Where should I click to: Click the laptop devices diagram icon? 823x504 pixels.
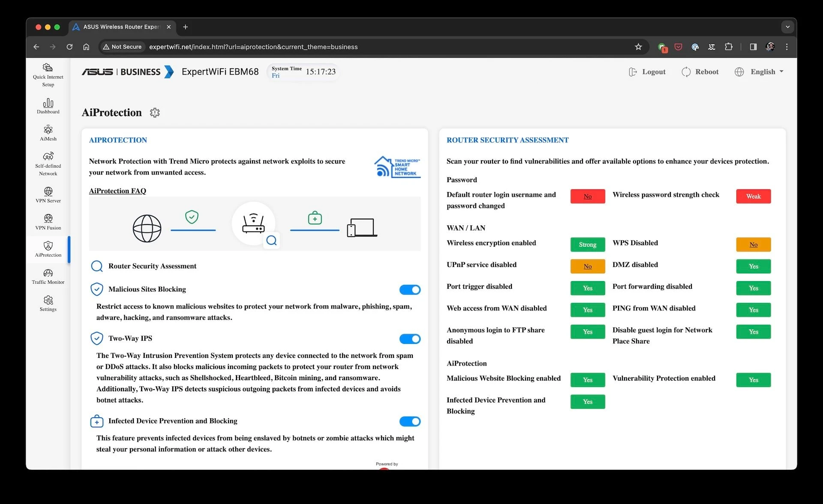pyautogui.click(x=362, y=228)
